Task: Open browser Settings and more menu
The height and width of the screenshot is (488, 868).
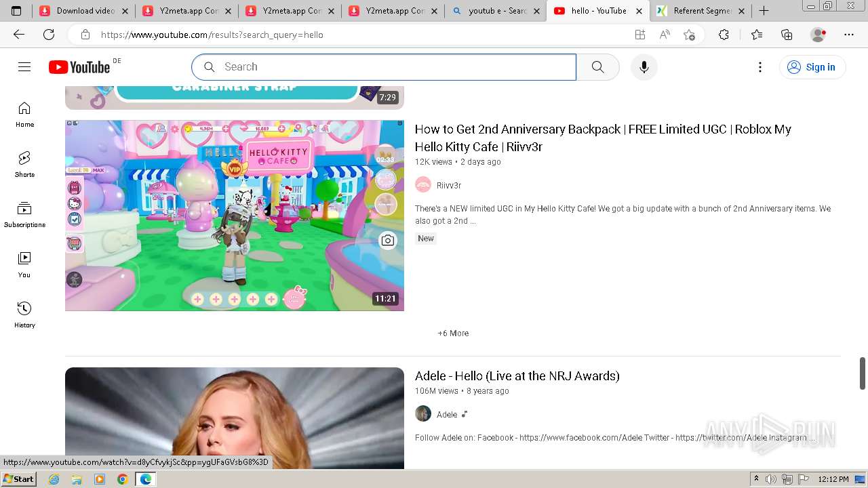Action: click(x=849, y=35)
